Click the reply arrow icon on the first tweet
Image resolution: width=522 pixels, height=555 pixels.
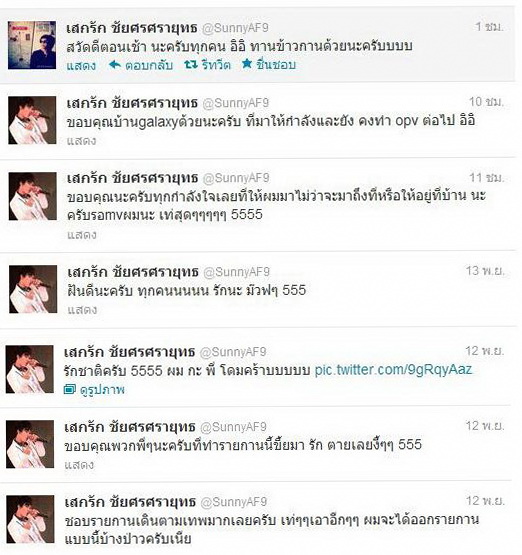(x=115, y=64)
